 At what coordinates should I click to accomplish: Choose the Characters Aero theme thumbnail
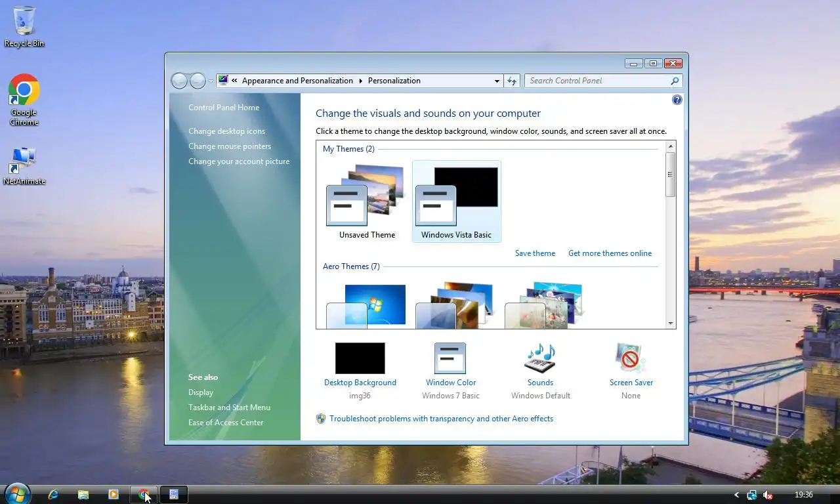tap(545, 306)
